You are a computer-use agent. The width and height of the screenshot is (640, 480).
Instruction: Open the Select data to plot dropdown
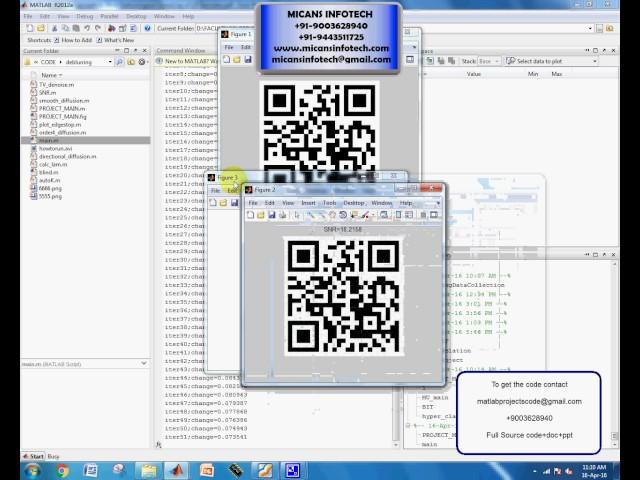552,61
